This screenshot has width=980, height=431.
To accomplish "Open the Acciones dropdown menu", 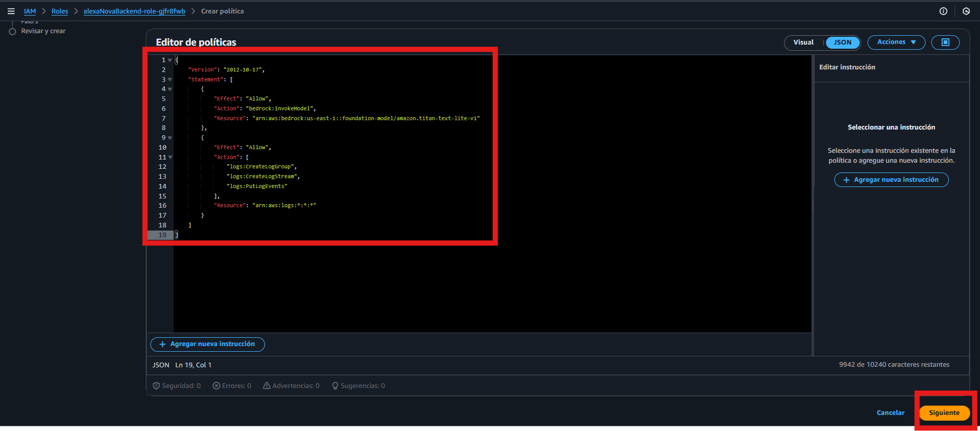I will (x=896, y=42).
